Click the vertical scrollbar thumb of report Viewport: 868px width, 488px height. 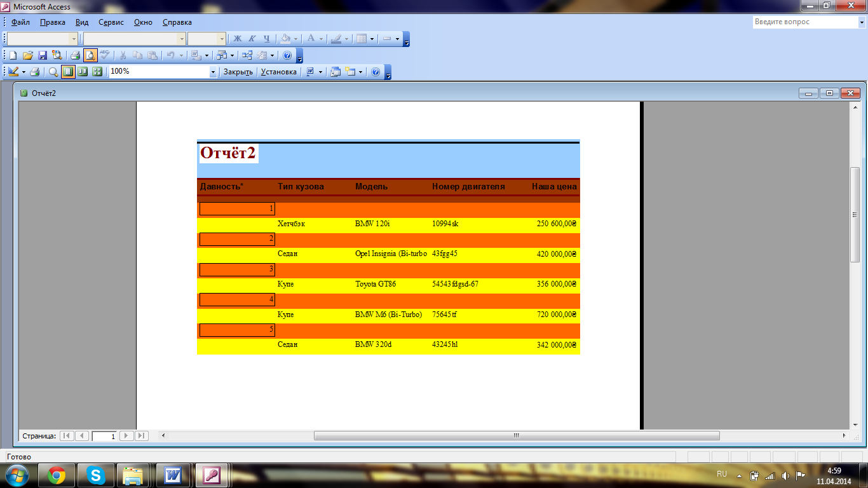pyautogui.click(x=855, y=214)
